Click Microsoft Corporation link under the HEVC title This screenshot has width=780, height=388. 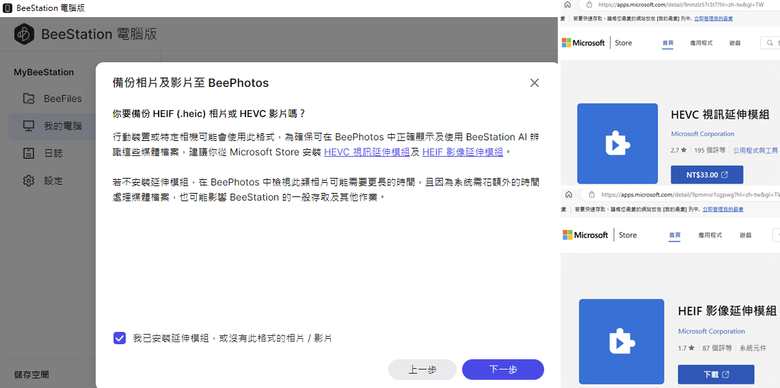click(x=702, y=134)
